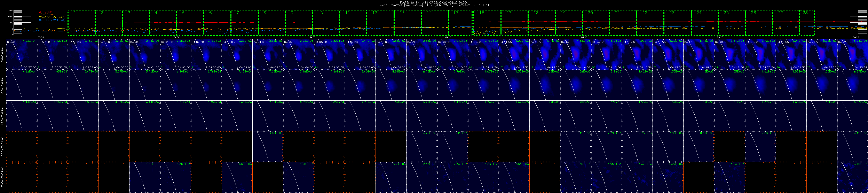
Task: Click the blue 0.1-17 MeV (-78) legend entry
Action: click(52, 20)
